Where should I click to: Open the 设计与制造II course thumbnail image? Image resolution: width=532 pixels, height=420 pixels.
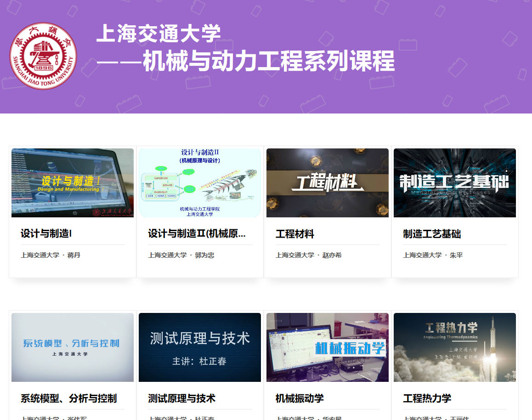[200, 183]
